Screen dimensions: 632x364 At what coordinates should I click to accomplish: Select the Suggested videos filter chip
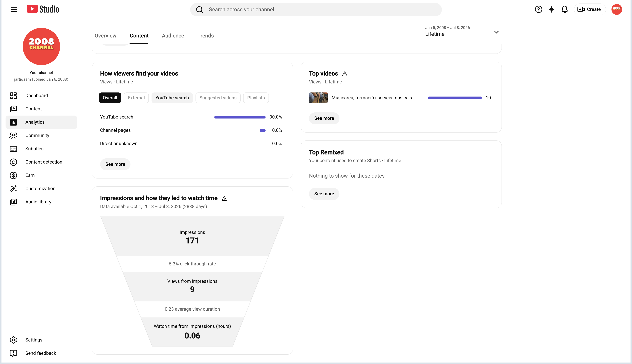218,98
